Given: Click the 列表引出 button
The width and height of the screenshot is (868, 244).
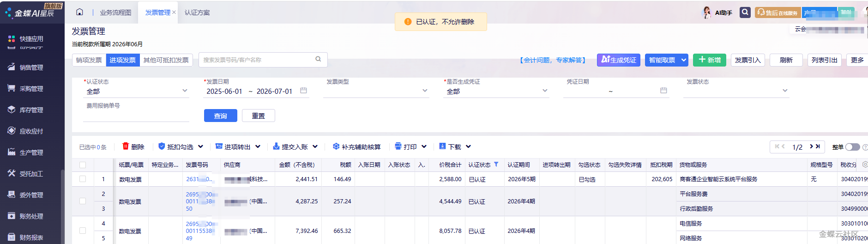Looking at the screenshot, I should 825,60.
